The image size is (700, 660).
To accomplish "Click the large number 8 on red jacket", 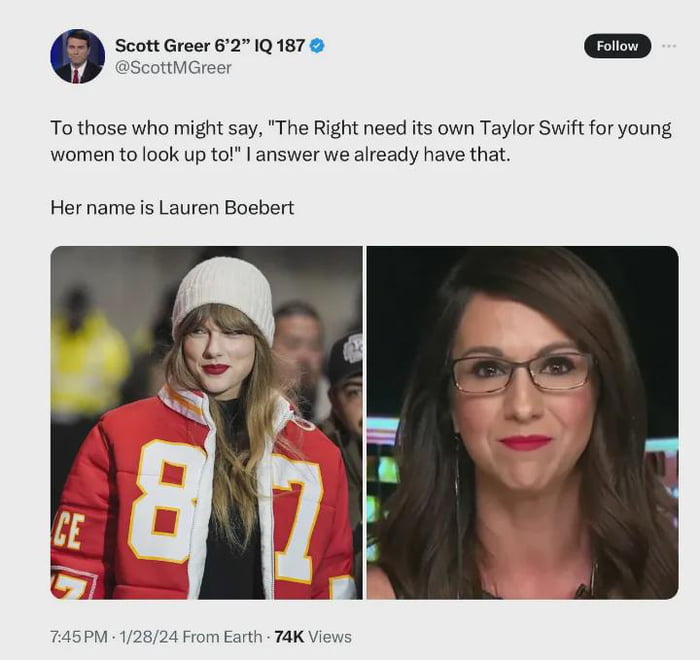I will tap(165, 501).
